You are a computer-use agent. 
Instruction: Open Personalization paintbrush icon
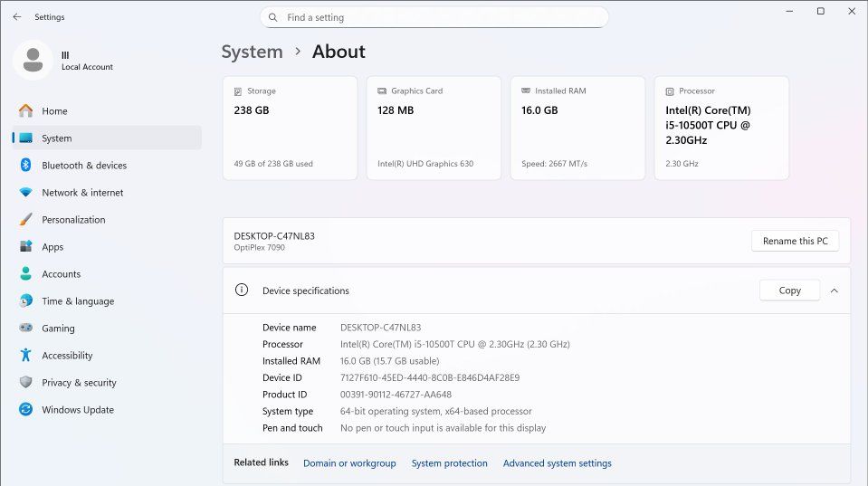26,220
